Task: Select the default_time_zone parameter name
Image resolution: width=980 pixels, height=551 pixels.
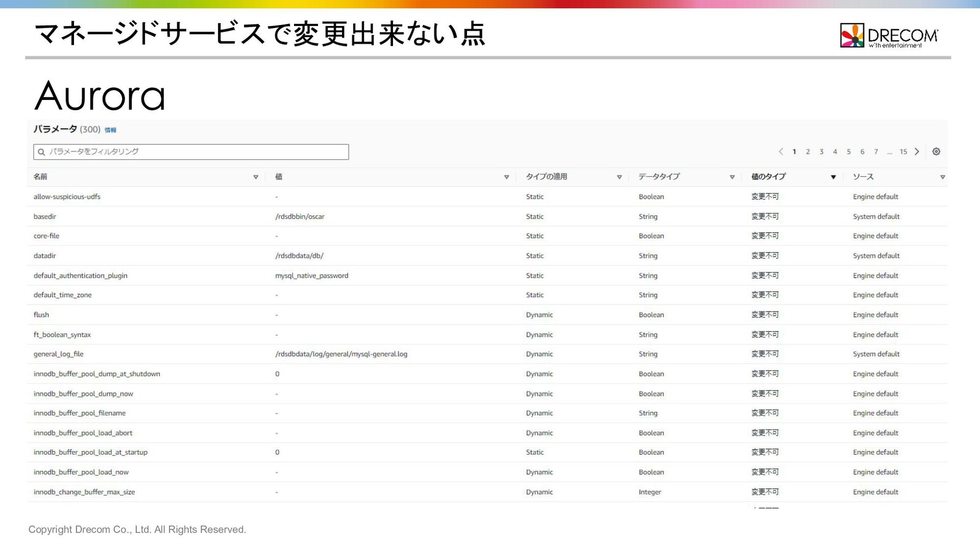Action: 63,295
